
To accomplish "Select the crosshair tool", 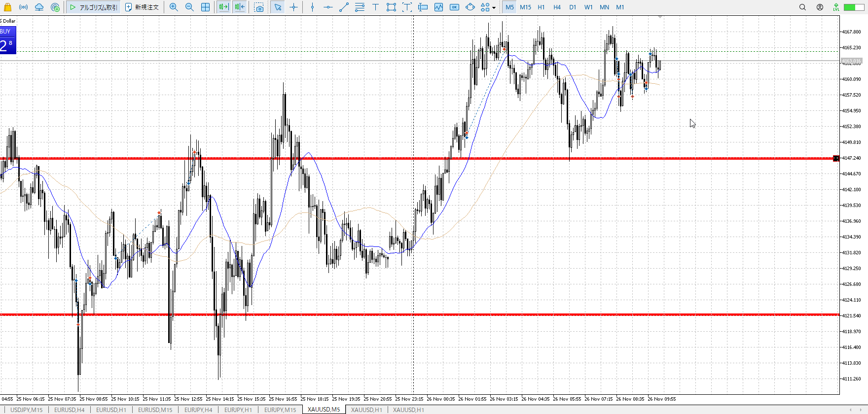I will [294, 7].
